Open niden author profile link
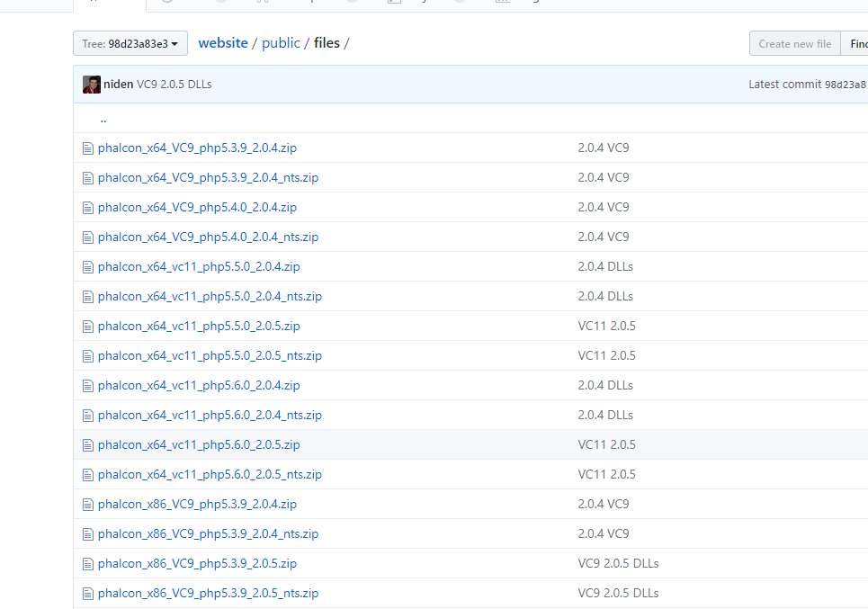 [x=119, y=85]
